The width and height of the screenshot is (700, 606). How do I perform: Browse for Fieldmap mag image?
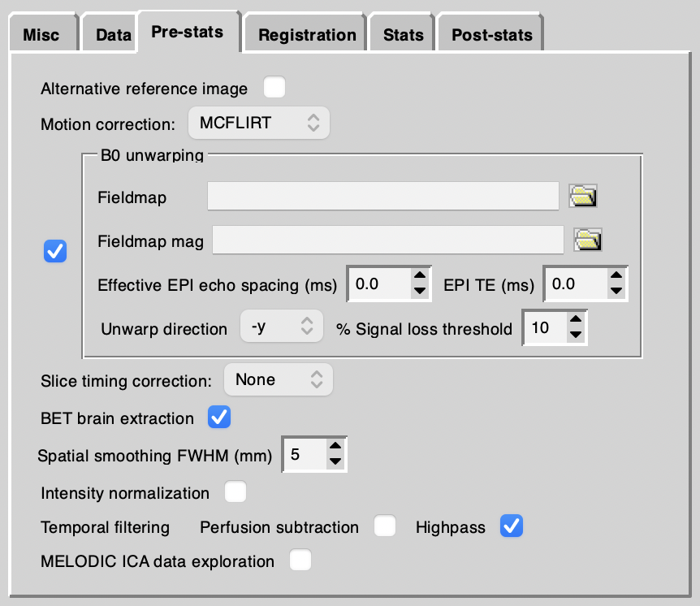(588, 240)
